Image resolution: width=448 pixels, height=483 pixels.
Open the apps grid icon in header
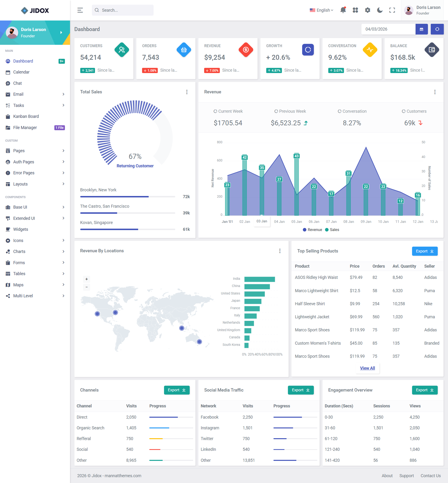pos(355,10)
